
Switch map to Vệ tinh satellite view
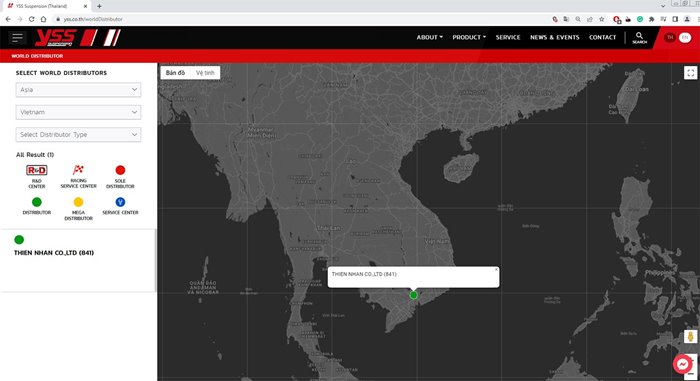[x=205, y=73]
